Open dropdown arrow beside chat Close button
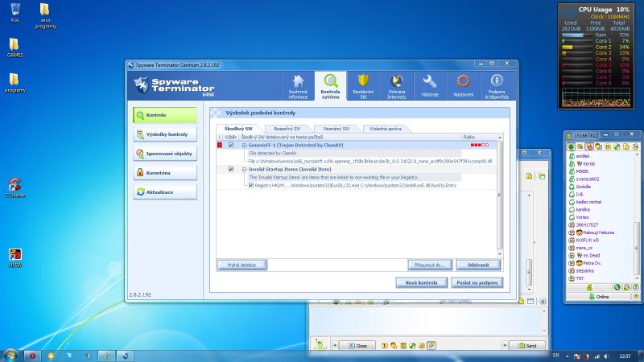This screenshot has width=644, height=362. [335, 346]
